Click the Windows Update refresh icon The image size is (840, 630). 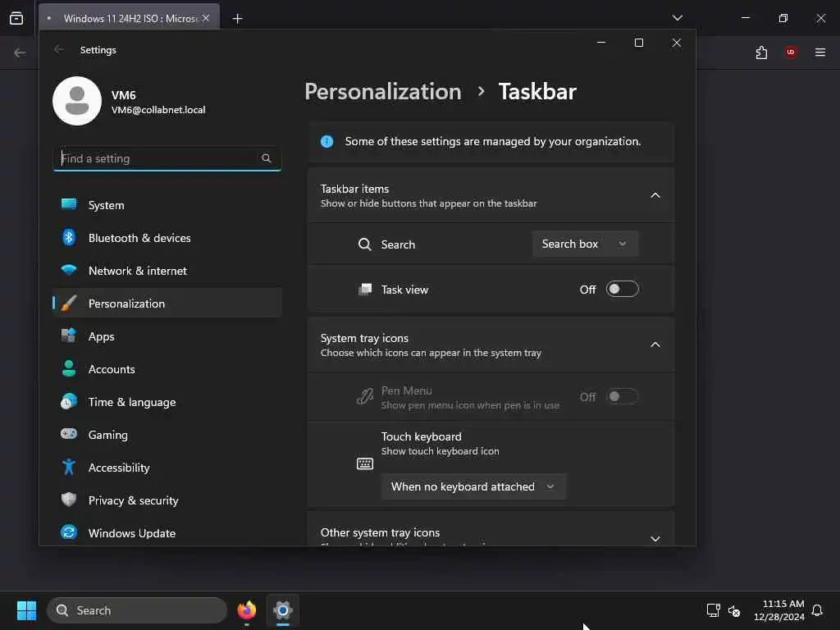pos(69,532)
